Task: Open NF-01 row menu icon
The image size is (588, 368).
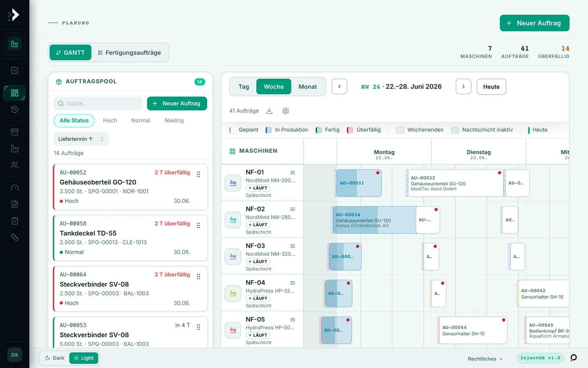Action: (x=293, y=173)
